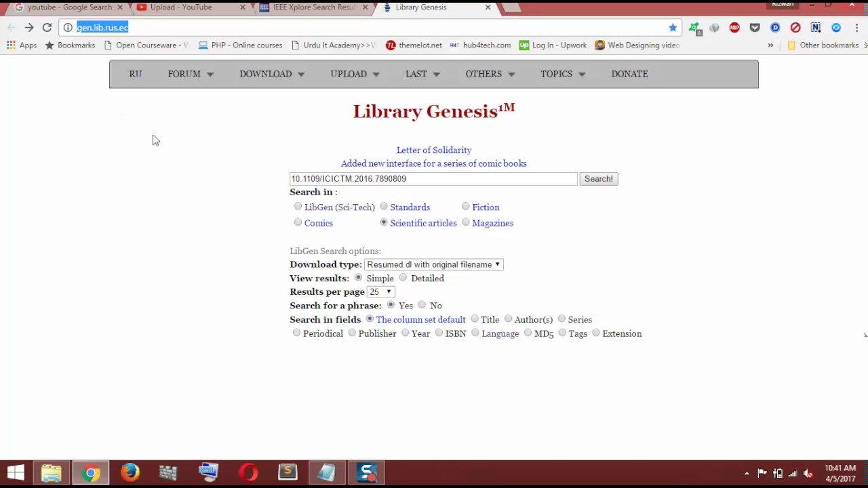Click the RU language menu item
This screenshot has height=488, width=868.
tap(136, 74)
